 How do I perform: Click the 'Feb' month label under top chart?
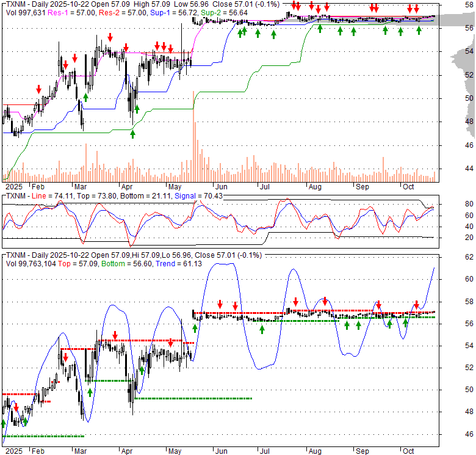click(x=38, y=186)
